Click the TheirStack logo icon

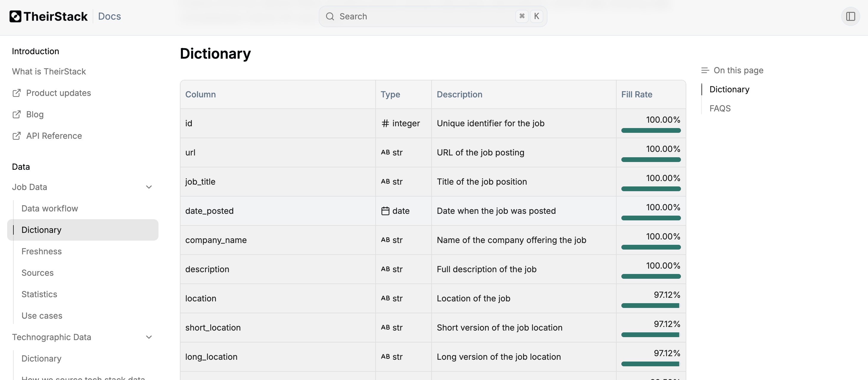15,16
